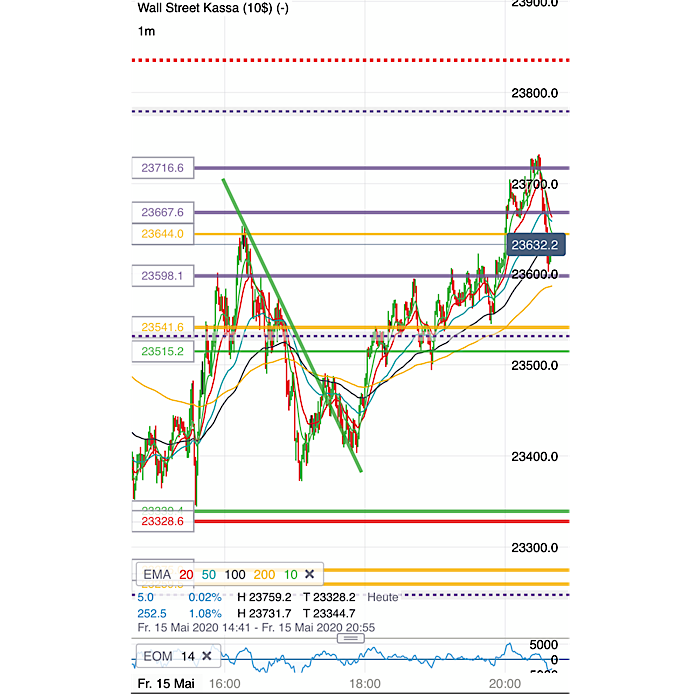This screenshot has width=700, height=700.
Task: Click the Wall Street Kassa chart title
Action: click(213, 8)
